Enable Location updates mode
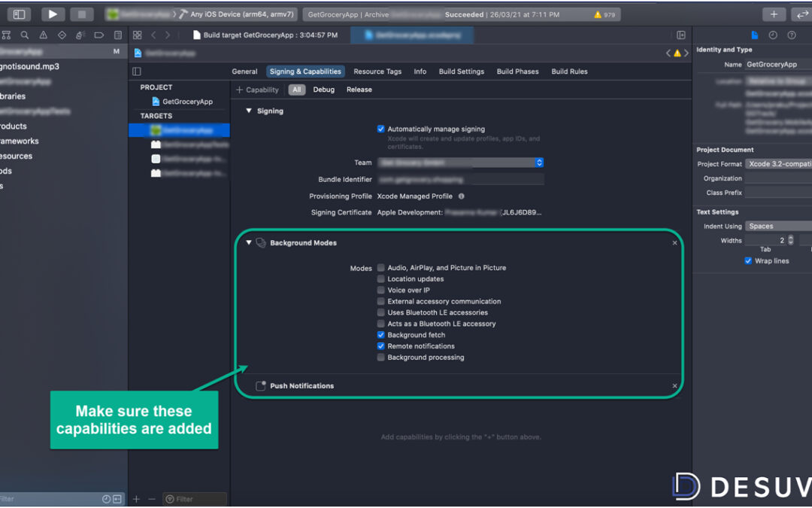The height and width of the screenshot is (508, 812). 380,279
